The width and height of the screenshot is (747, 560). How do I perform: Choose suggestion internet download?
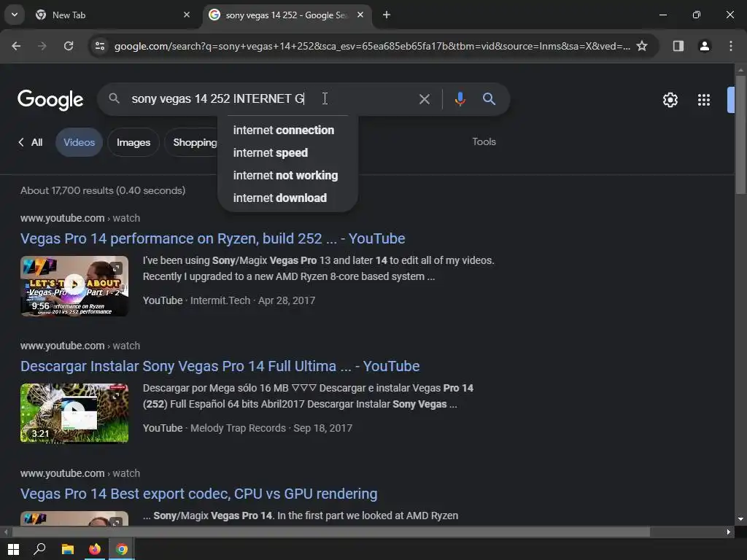[287, 198]
